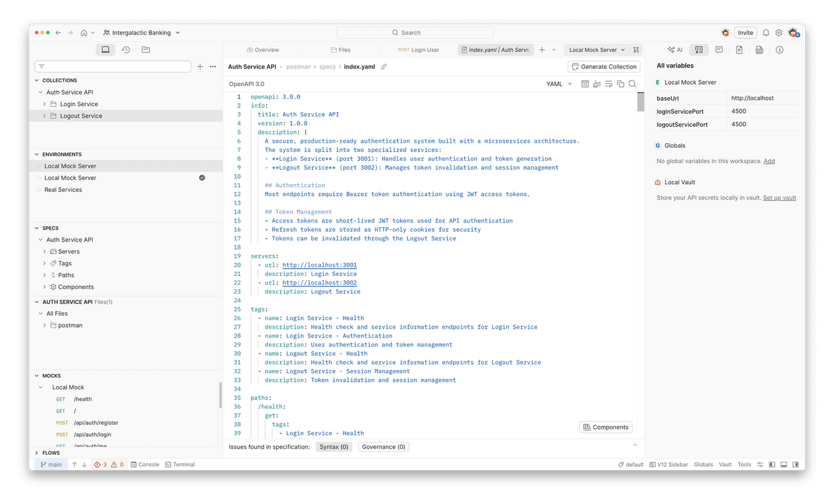Toggle the editor preview pane layout icon
Screen dimensions: 834x504
(585, 84)
